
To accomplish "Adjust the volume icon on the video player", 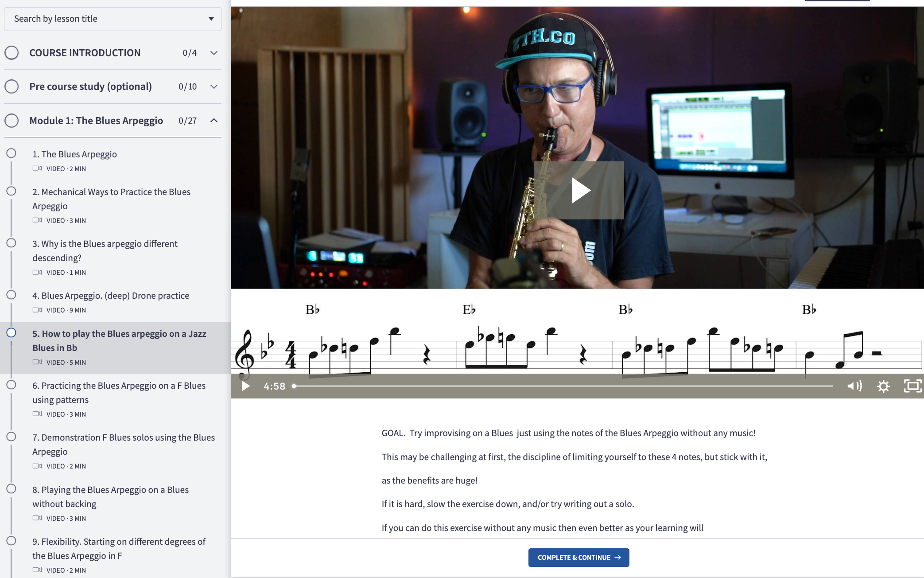I will [x=854, y=386].
